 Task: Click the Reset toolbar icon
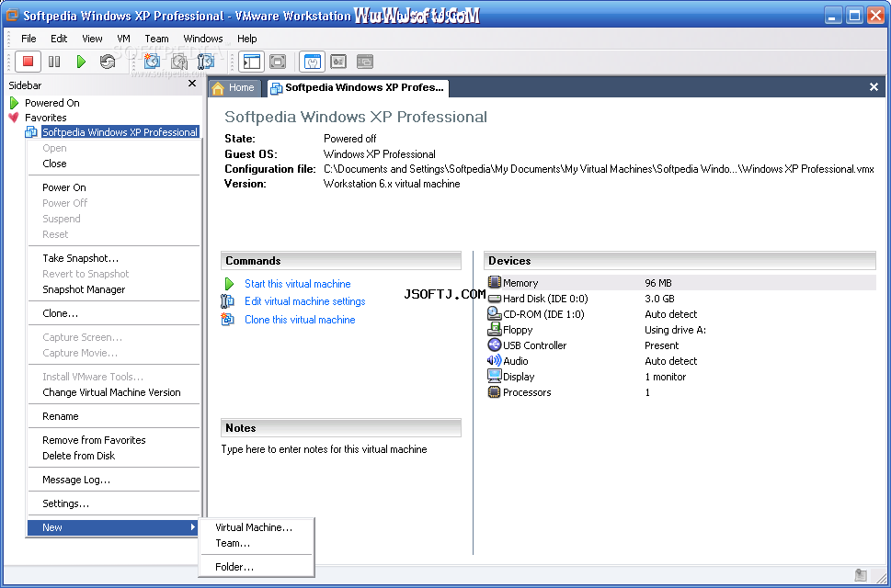(108, 62)
